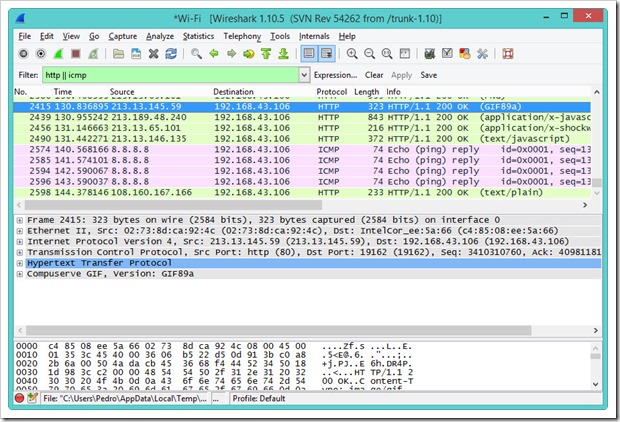This screenshot has height=422, width=620.
Task: Clear the display filter
Action: coord(374,75)
